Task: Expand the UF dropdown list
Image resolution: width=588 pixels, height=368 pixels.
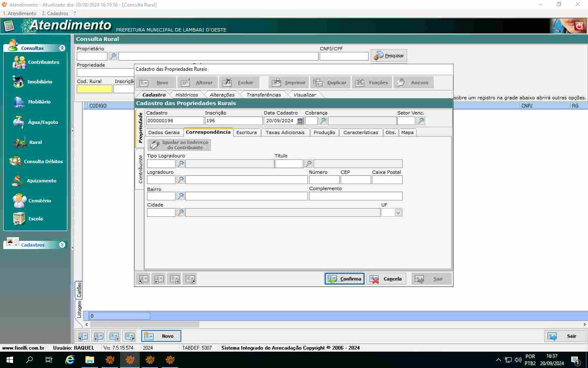Action: coord(398,213)
